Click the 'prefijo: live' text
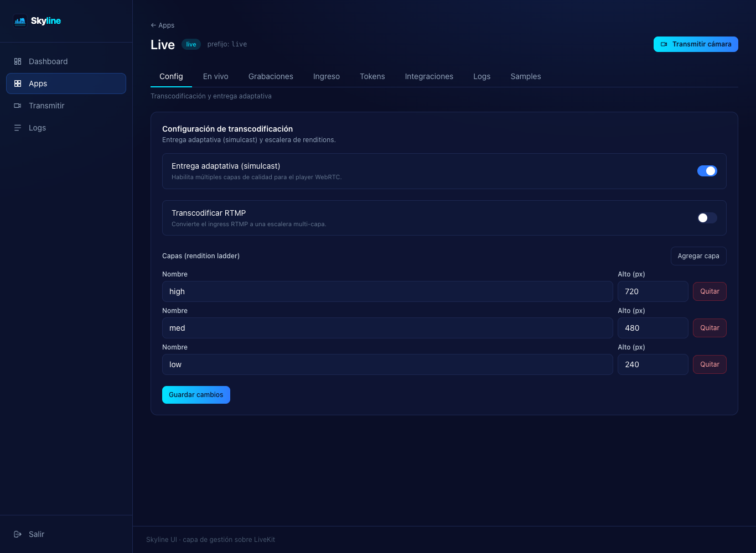The image size is (756, 553). pyautogui.click(x=227, y=44)
